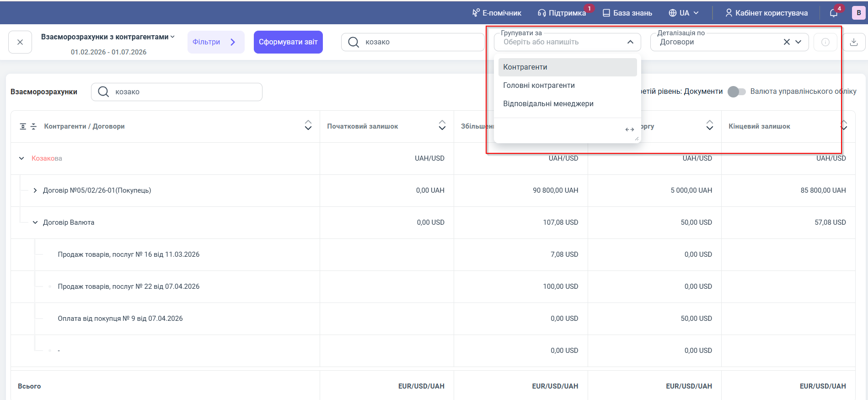
Task: Expand Договір №05/02/26-01(Покупець) row
Action: 35,190
